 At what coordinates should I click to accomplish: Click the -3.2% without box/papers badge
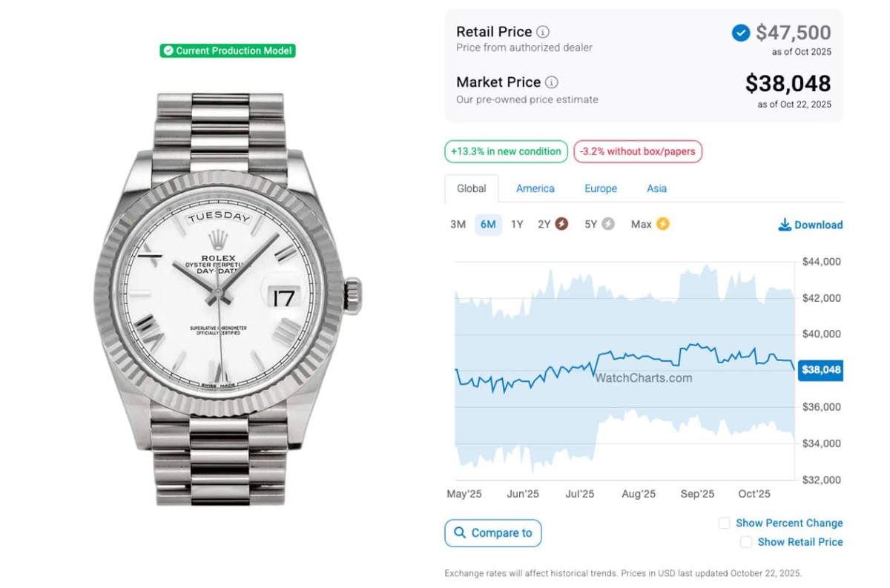[638, 151]
